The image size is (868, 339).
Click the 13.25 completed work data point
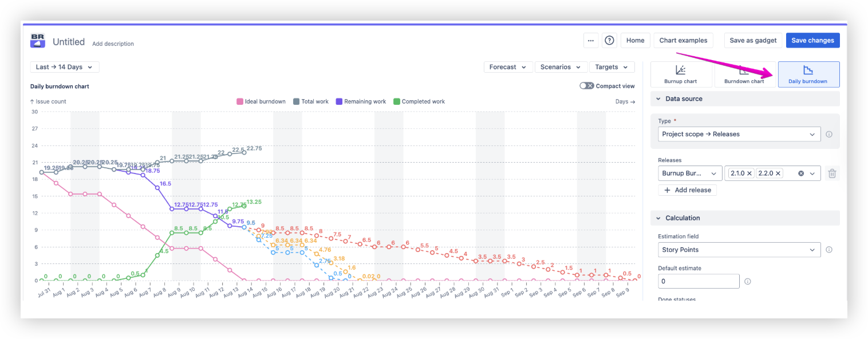[244, 206]
